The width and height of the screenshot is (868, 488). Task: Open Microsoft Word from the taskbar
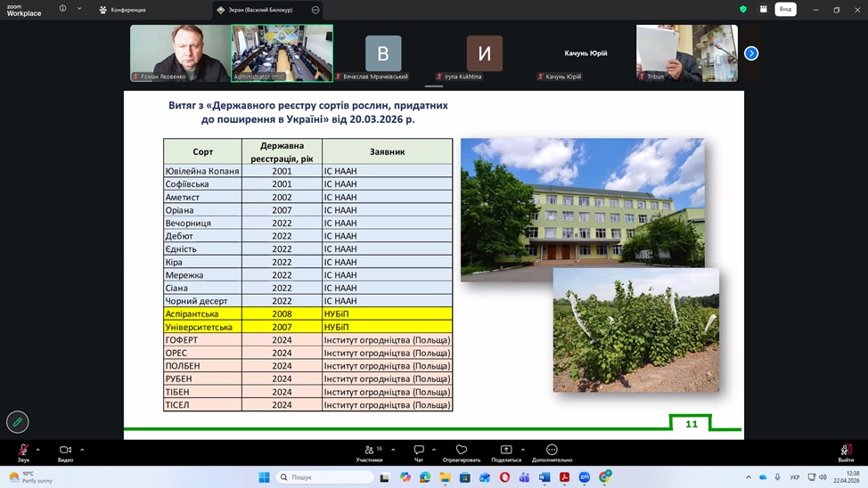(x=545, y=477)
